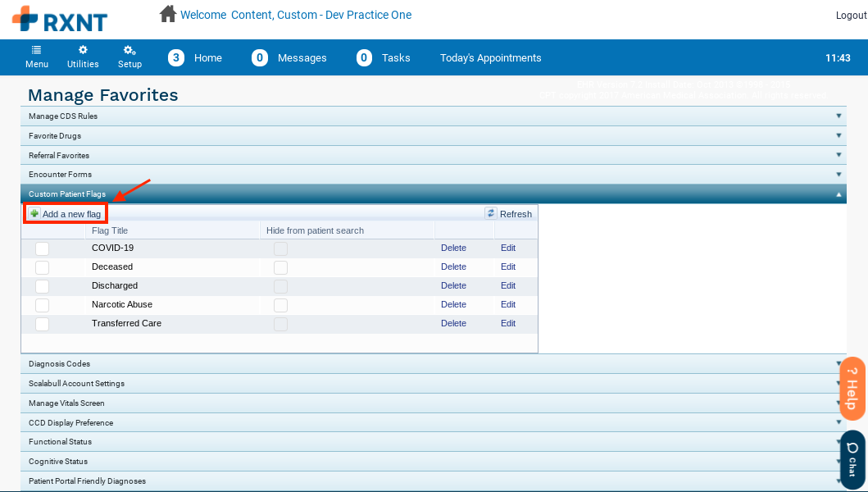
Task: Edit the Transferred Care flag
Action: [508, 324]
